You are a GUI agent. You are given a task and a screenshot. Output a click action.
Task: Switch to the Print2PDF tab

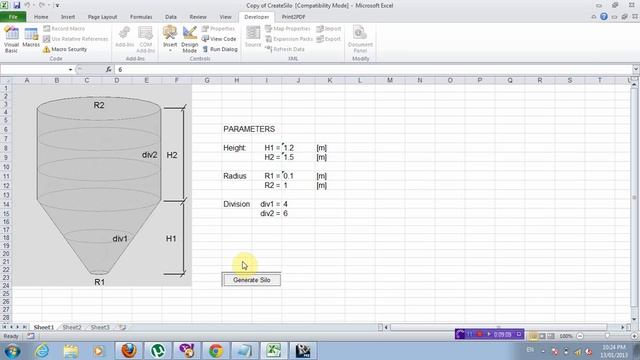tap(293, 17)
